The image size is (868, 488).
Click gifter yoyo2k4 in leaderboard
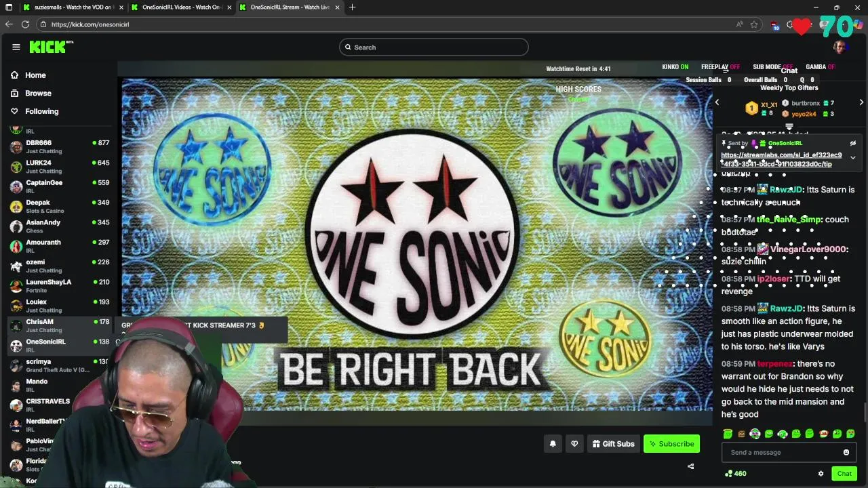[x=804, y=114]
